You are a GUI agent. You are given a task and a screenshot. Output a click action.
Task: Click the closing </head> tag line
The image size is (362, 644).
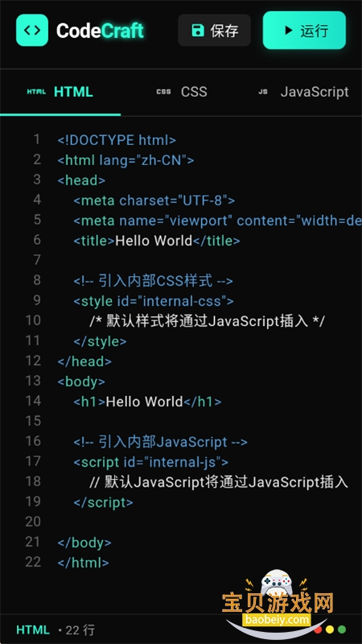click(84, 361)
